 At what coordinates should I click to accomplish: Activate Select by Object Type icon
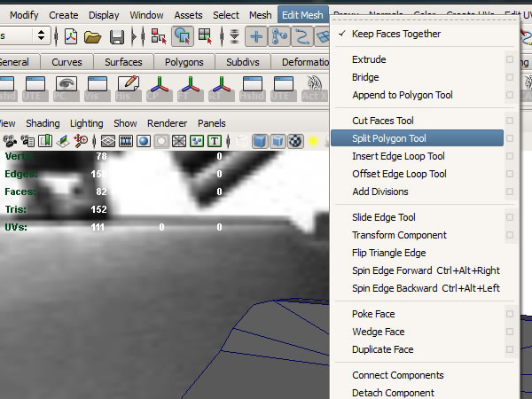[183, 36]
